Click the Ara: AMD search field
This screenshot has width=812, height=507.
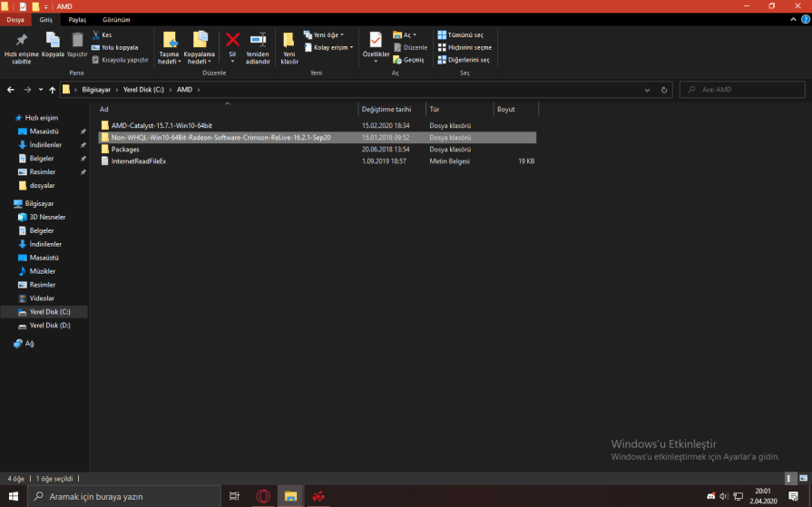(742, 90)
